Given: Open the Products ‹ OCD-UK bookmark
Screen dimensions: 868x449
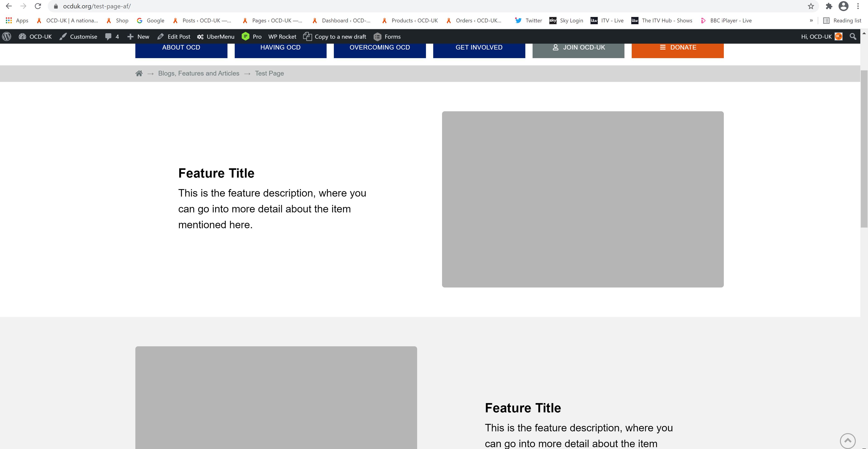Looking at the screenshot, I should (410, 21).
